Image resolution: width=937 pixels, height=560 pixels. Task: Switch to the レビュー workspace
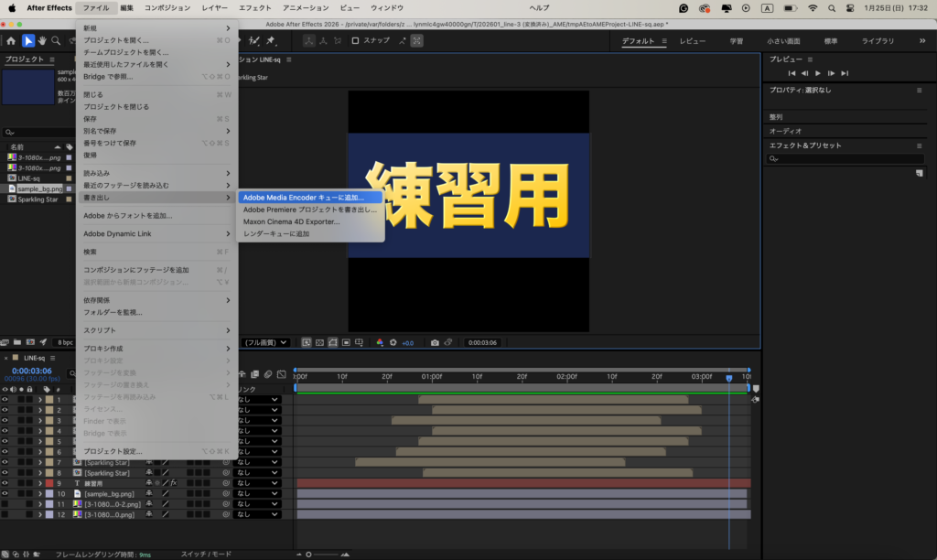pos(692,41)
